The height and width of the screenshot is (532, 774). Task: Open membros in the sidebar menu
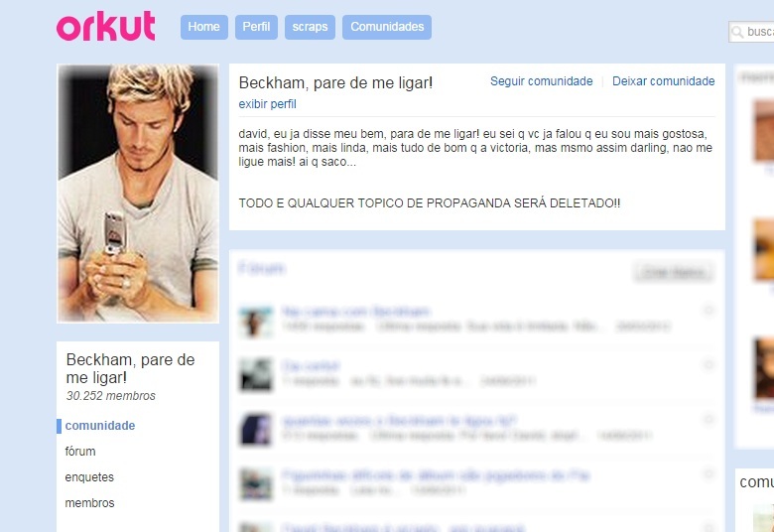89,503
